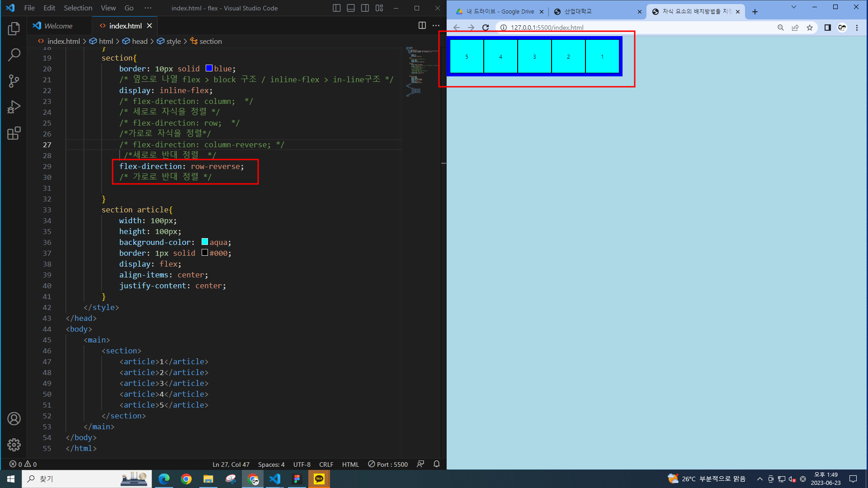The height and width of the screenshot is (488, 868).
Task: Open the aqua color swatch picker
Action: [205, 242]
